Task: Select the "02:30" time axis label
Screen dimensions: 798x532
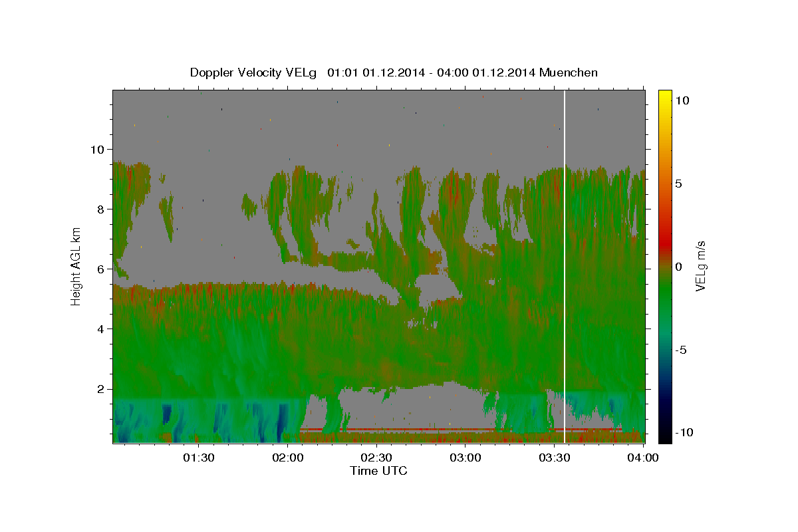Action: (x=376, y=458)
